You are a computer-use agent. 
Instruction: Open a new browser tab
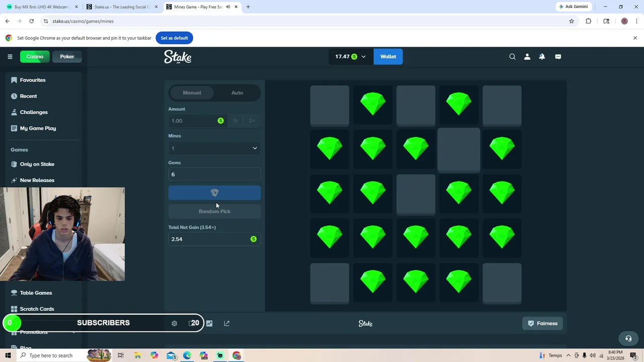coord(248,7)
